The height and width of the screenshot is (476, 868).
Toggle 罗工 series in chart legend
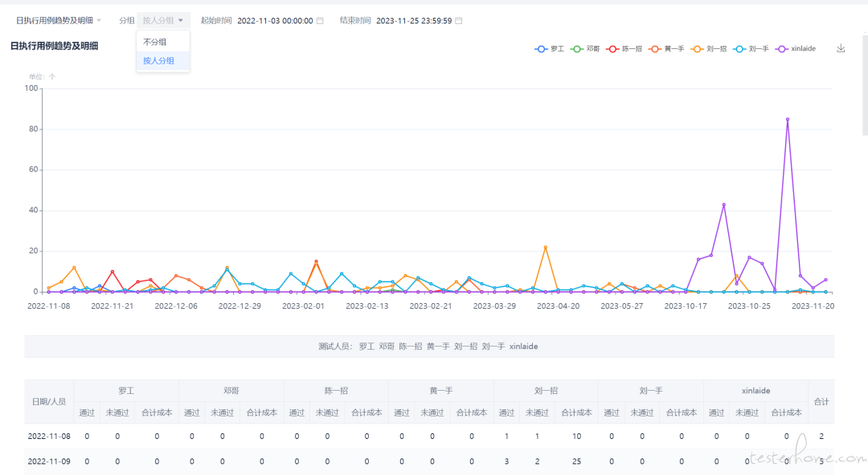tap(550, 49)
